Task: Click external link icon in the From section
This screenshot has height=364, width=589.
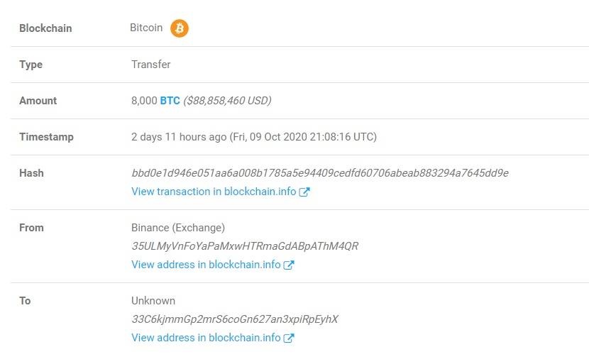Action: click(289, 265)
